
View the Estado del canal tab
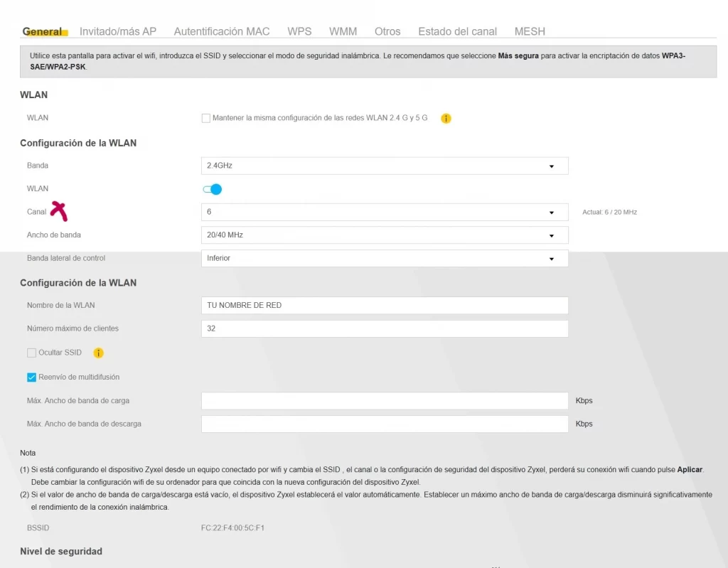457,31
